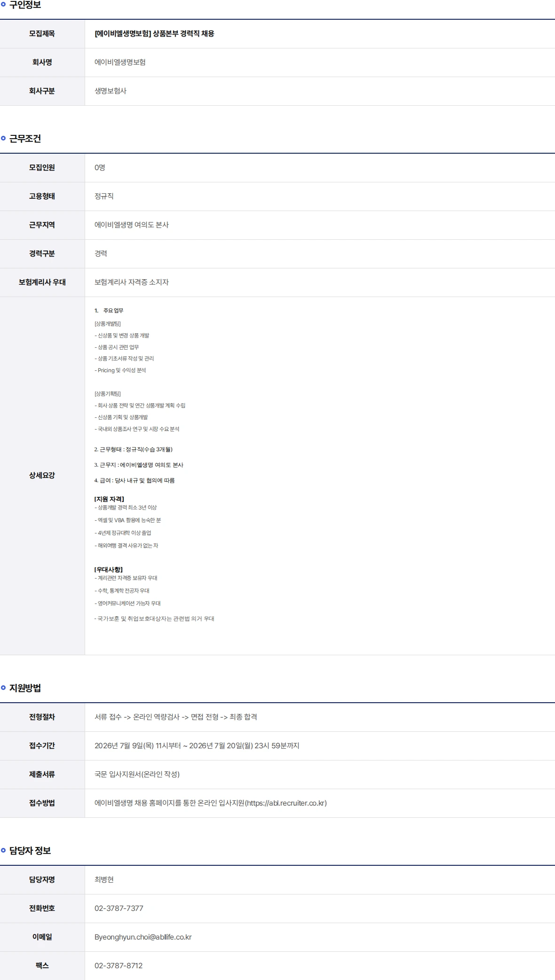Click the 담당자명 row label
This screenshot has width=555, height=980.
42,880
